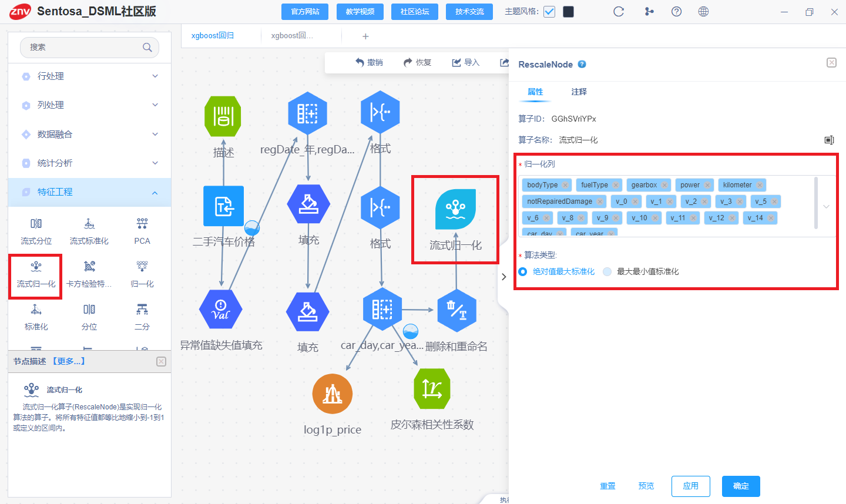Click the 教学视频 button
846x504 pixels.
[x=360, y=12]
